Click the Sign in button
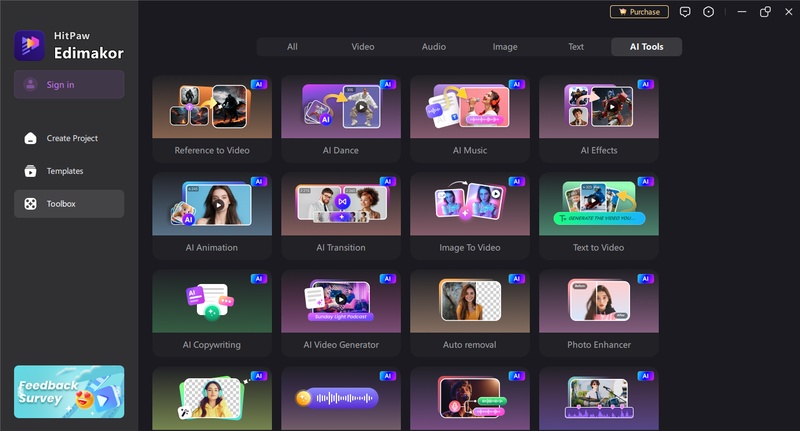 coord(69,84)
